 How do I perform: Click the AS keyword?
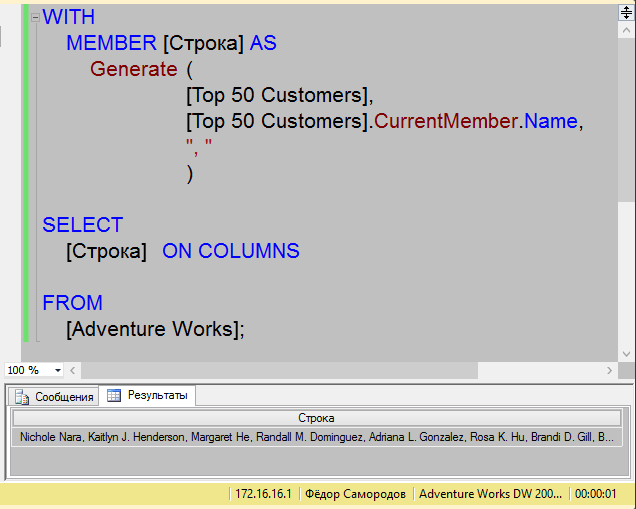tap(263, 43)
